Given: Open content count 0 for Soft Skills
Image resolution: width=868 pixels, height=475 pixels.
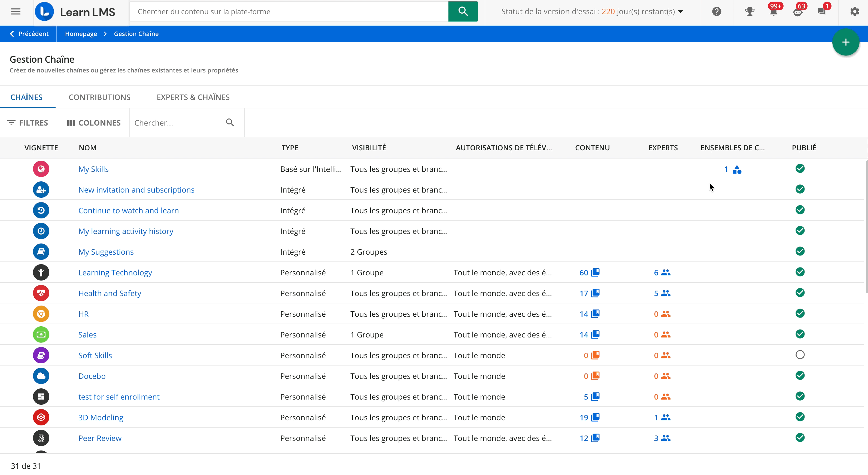Looking at the screenshot, I should coord(591,355).
